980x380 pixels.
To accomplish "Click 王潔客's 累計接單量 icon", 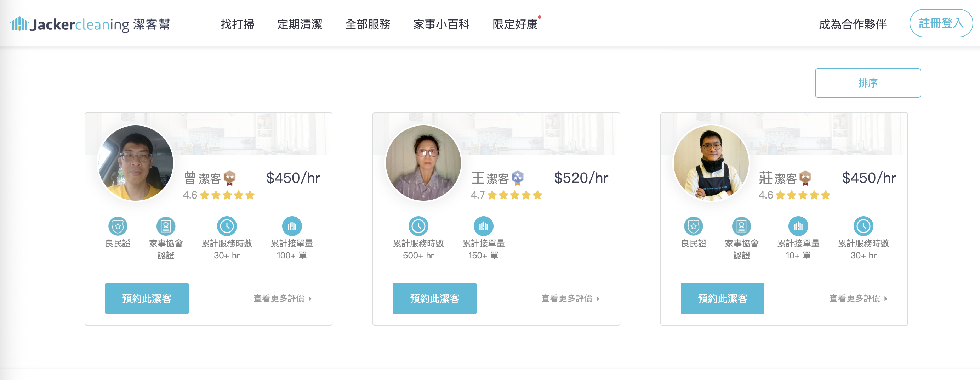I will pyautogui.click(x=483, y=226).
